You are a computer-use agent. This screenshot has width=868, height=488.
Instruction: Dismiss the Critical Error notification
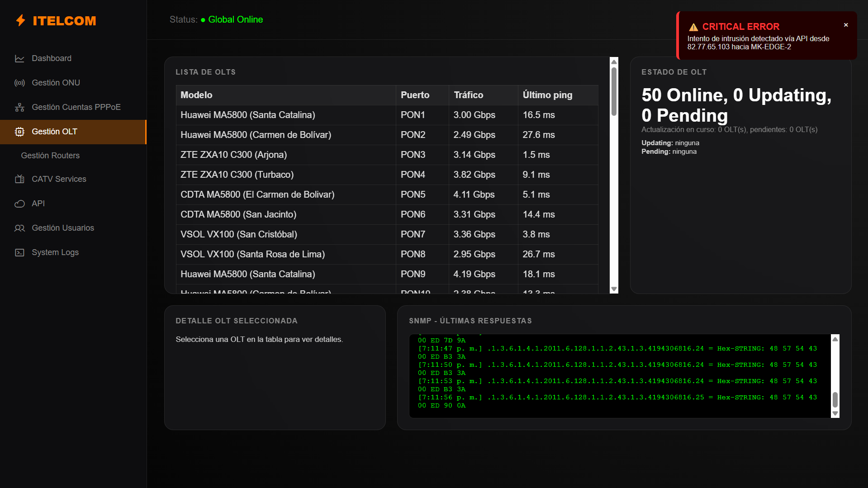pos(846,25)
